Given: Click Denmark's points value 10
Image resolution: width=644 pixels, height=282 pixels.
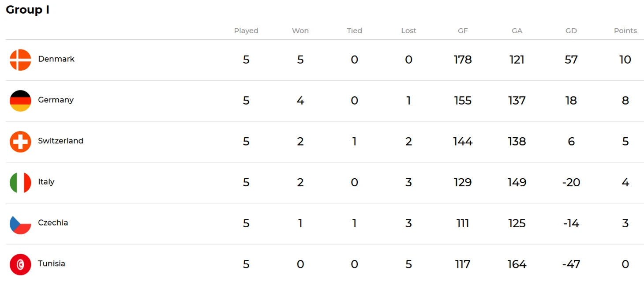Looking at the screenshot, I should click(x=625, y=60).
